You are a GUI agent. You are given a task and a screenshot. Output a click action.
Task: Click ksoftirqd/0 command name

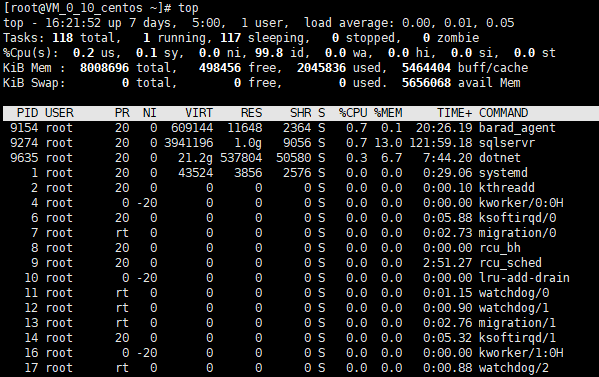tap(517, 218)
